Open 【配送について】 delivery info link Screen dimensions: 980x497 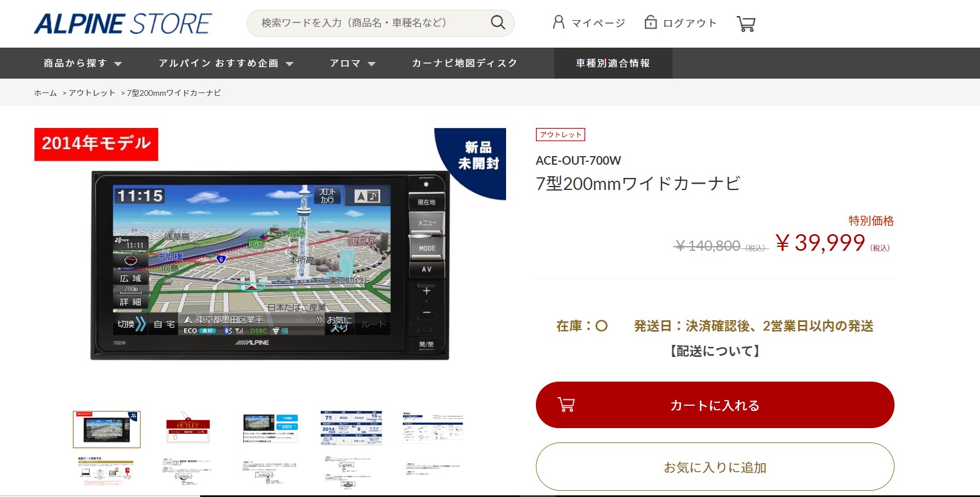715,351
